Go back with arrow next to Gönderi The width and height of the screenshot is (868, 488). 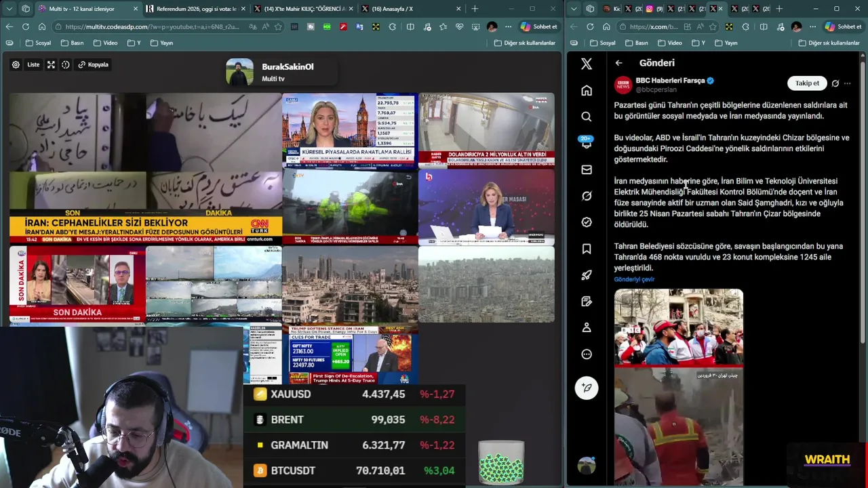pyautogui.click(x=618, y=63)
